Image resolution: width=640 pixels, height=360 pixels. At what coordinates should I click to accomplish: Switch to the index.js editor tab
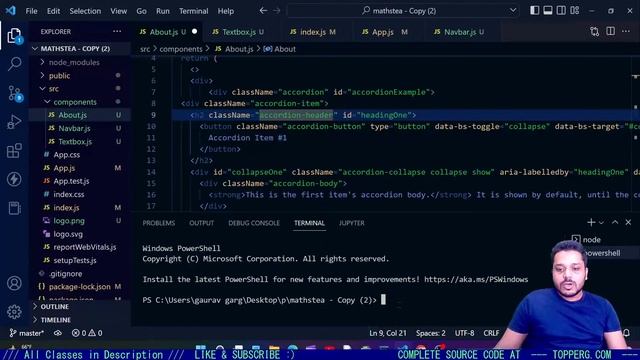[313, 32]
